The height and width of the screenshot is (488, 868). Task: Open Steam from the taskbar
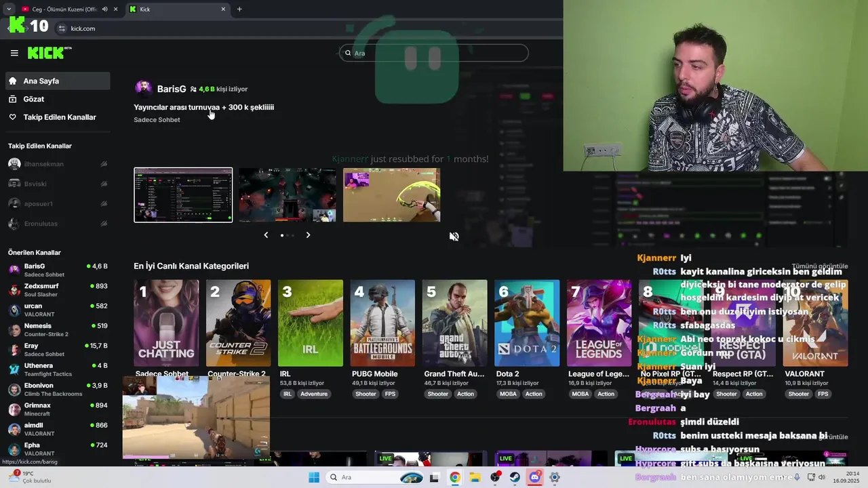515,477
